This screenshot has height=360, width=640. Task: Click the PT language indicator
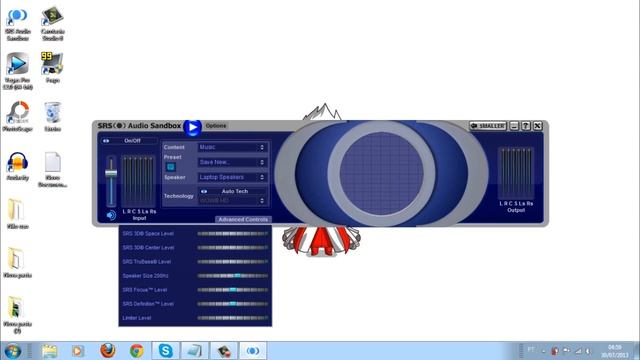coord(531,349)
